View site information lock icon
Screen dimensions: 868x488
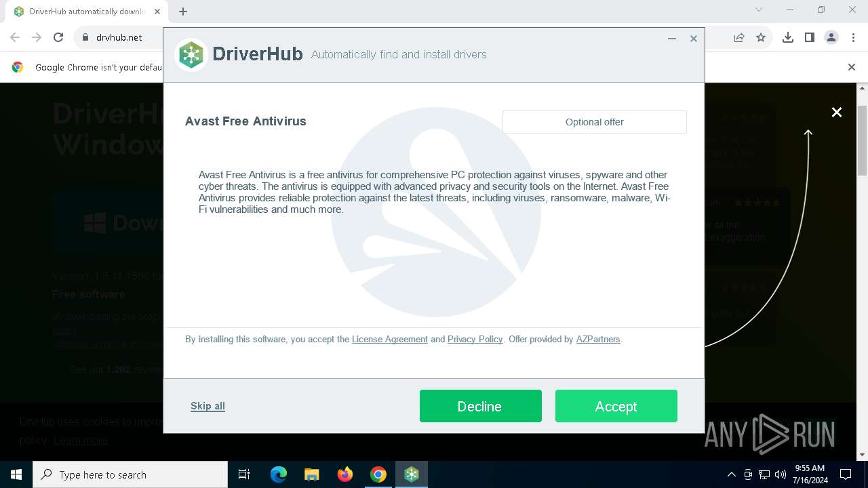[x=85, y=37]
